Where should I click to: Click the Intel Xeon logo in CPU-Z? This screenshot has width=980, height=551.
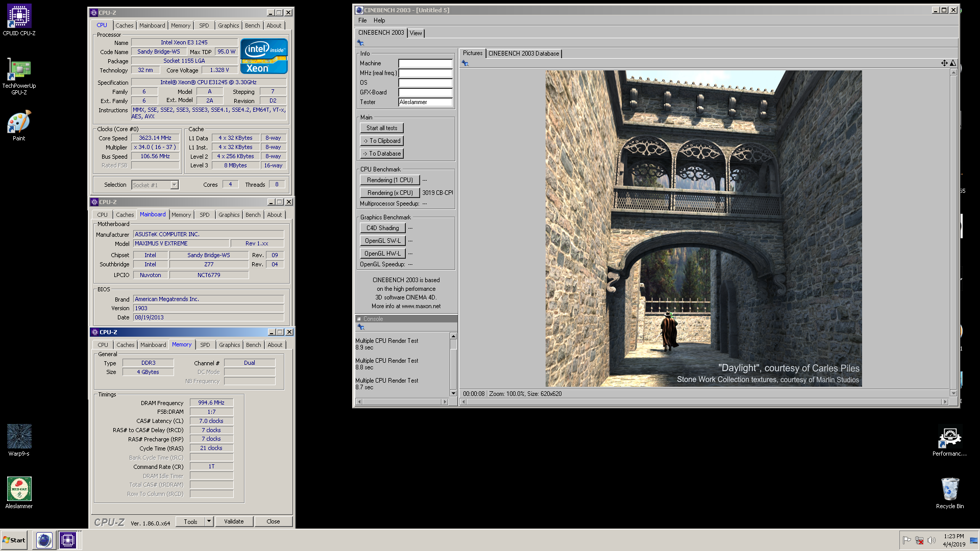point(264,56)
